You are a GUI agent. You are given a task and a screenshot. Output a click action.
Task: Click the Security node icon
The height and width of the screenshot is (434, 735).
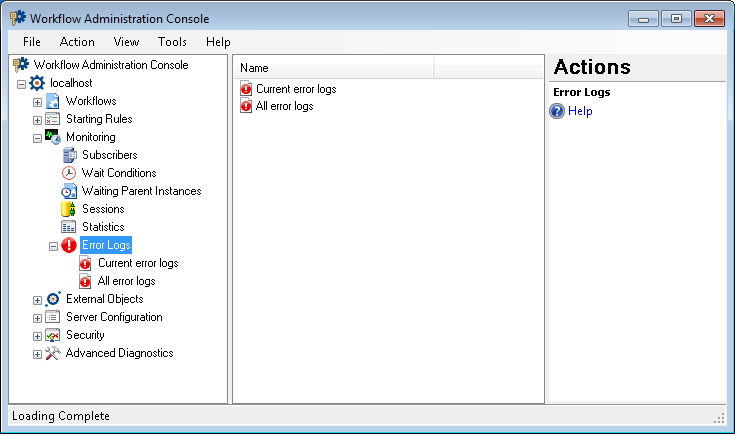(x=52, y=335)
